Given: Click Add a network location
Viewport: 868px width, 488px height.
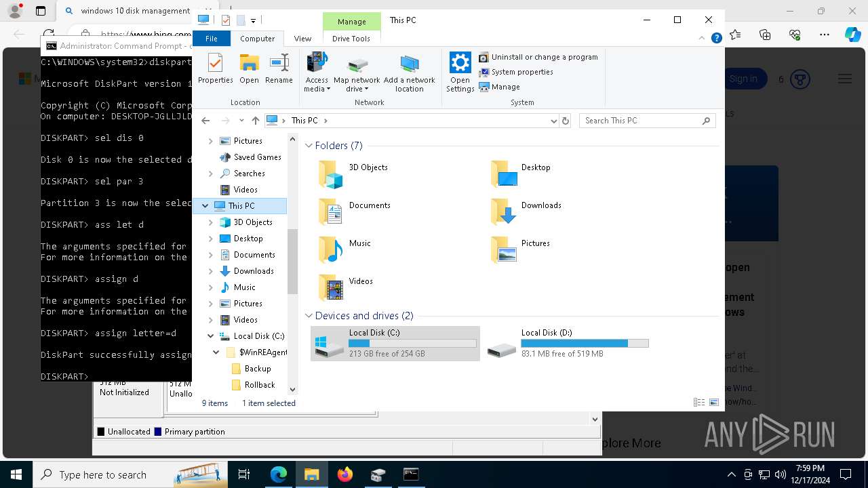Looking at the screenshot, I should tap(409, 72).
